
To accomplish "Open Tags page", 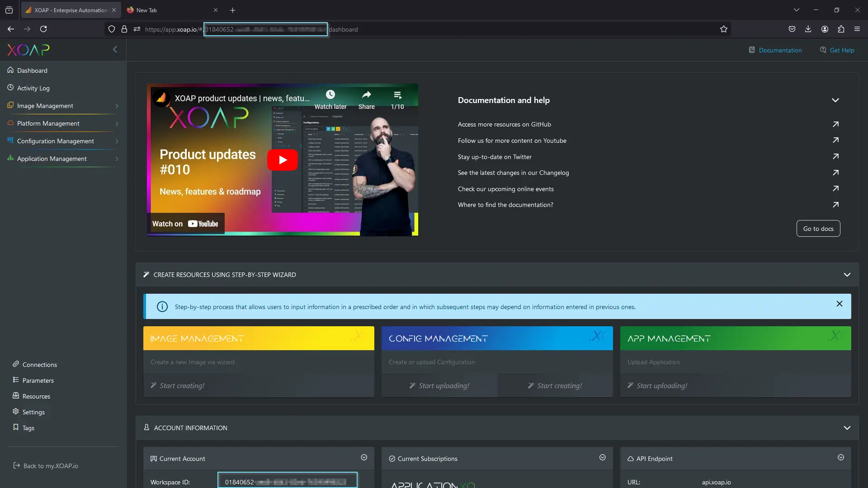I will coord(28,428).
